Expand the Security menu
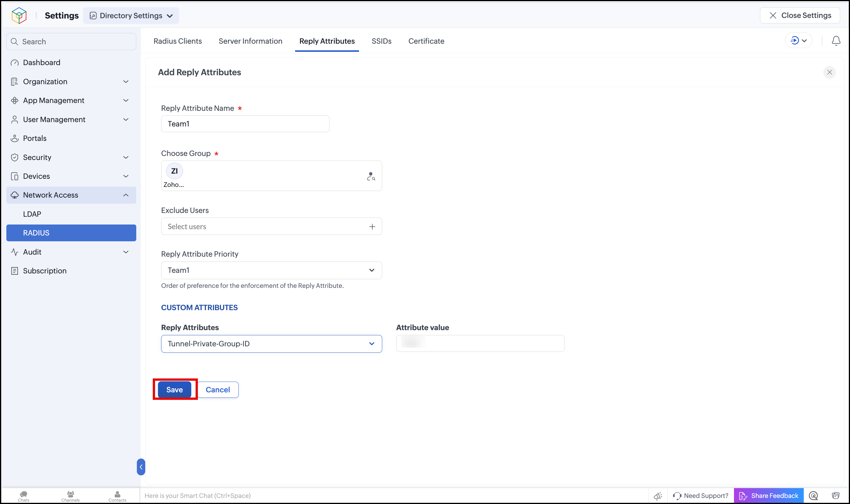Viewport: 850px width, 504px height. pos(126,157)
